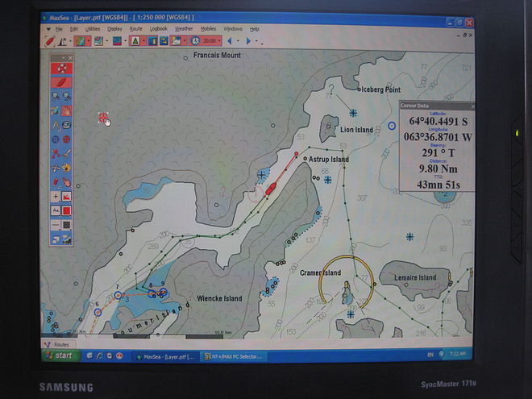Open dropdown beside buoy marks button
Viewport: 532px width, 399px height.
(143, 41)
